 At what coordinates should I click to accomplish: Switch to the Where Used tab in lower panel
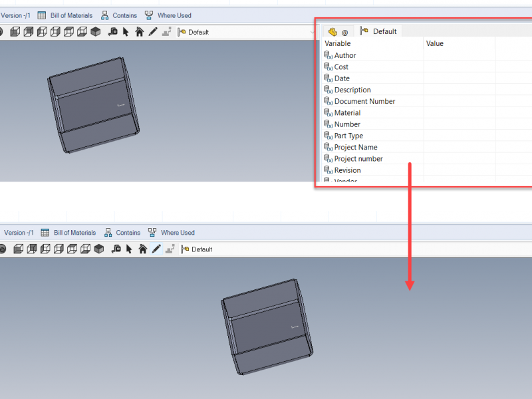[171, 233]
